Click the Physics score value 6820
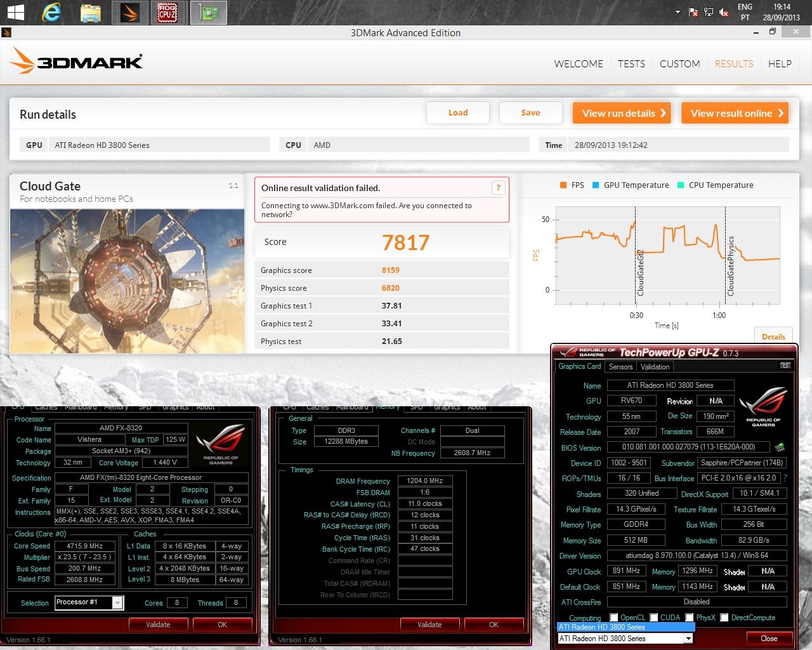 coord(391,288)
